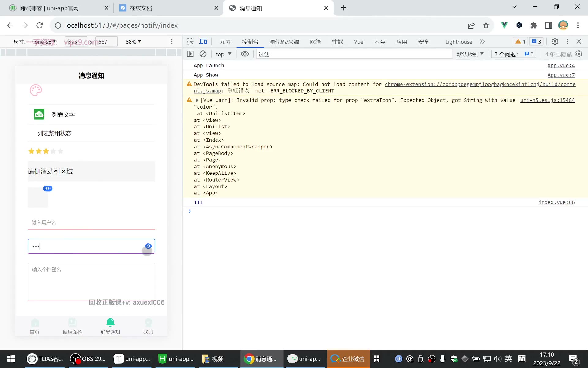Open the Vue DevTools tab
Screen dimensions: 588x368
358,42
